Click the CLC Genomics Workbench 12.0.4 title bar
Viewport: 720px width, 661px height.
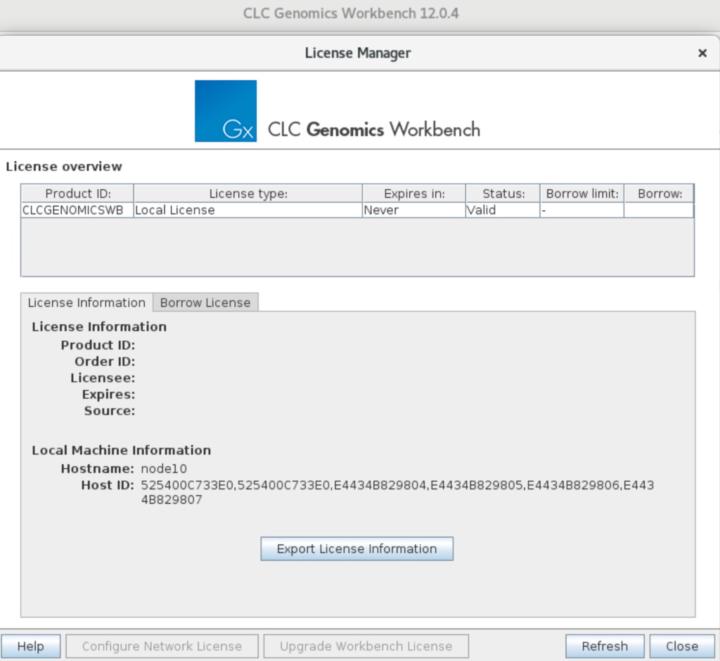point(351,13)
